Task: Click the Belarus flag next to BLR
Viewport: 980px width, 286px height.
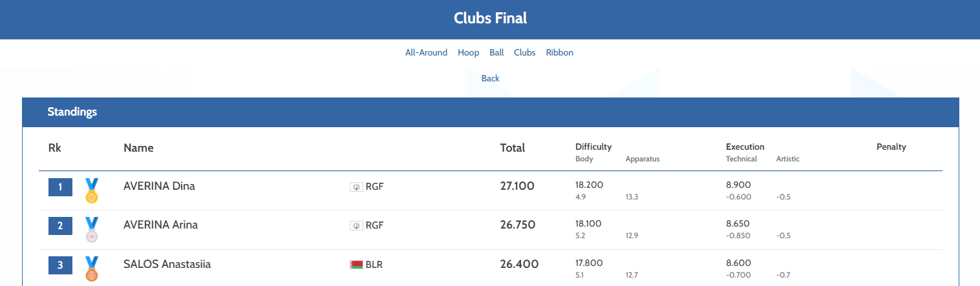Action: click(x=356, y=265)
